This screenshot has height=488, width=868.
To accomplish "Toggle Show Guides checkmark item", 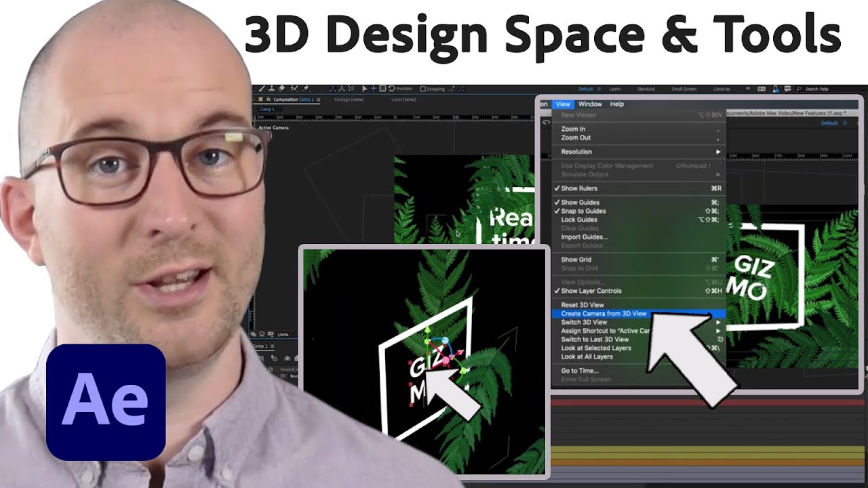I will pos(639,203).
